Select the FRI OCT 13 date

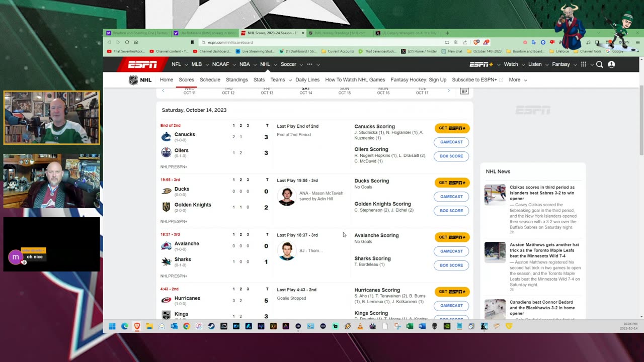(x=267, y=91)
